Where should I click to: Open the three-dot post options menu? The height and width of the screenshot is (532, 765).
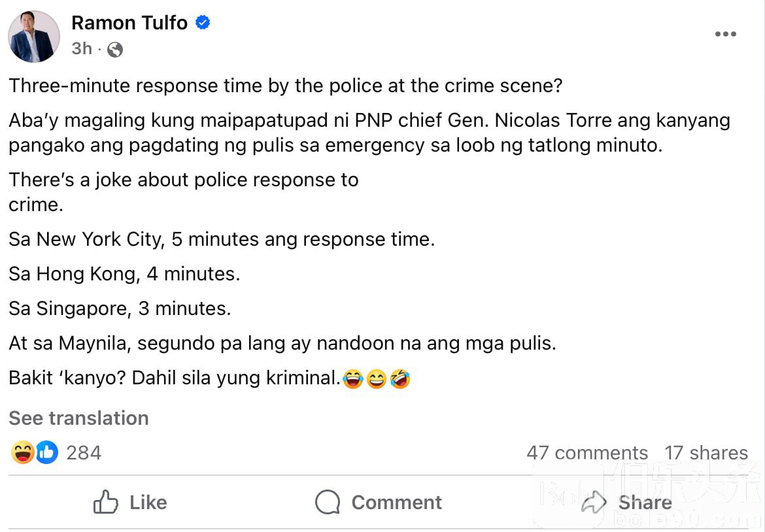725,35
